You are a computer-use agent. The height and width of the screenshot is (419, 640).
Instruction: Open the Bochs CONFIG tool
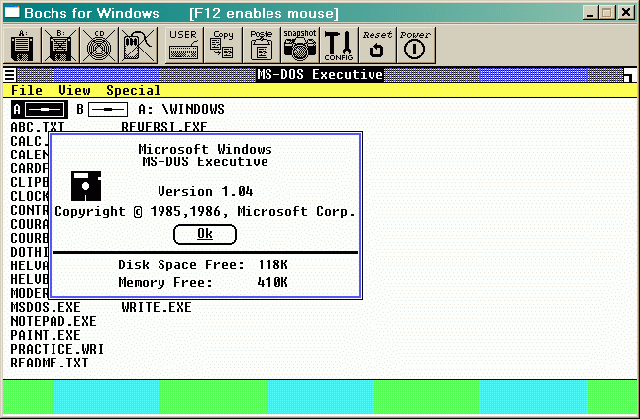click(339, 45)
